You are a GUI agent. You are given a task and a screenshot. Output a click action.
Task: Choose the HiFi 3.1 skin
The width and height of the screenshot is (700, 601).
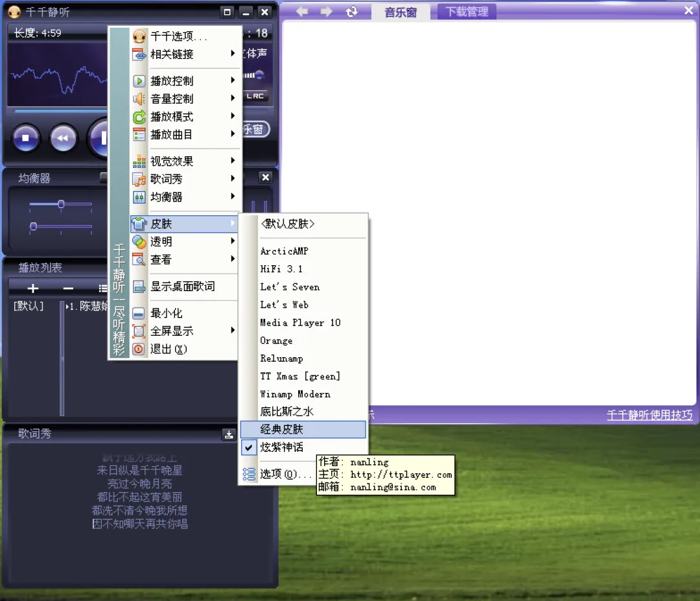point(303,269)
